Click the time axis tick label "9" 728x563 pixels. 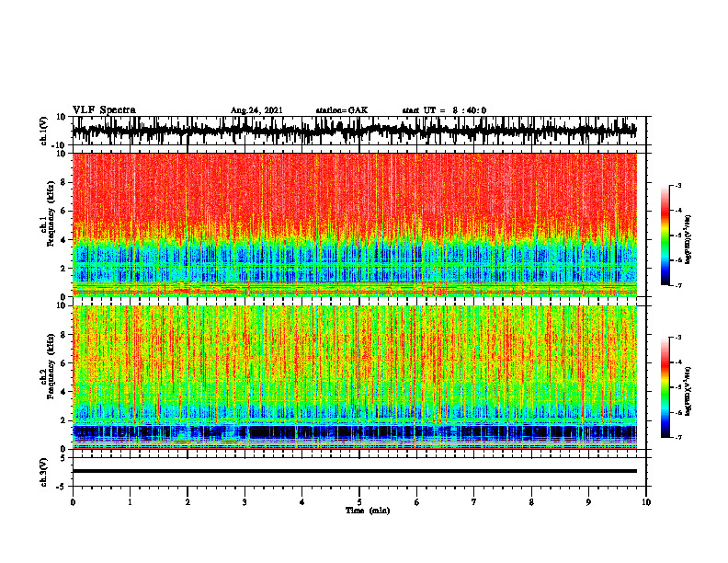click(588, 502)
